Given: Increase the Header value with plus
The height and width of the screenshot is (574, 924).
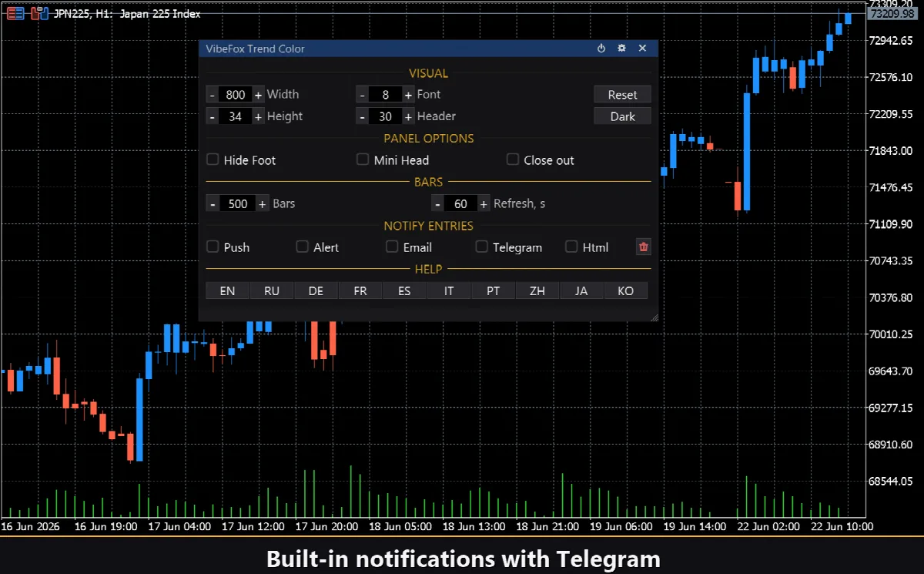Looking at the screenshot, I should tap(408, 116).
